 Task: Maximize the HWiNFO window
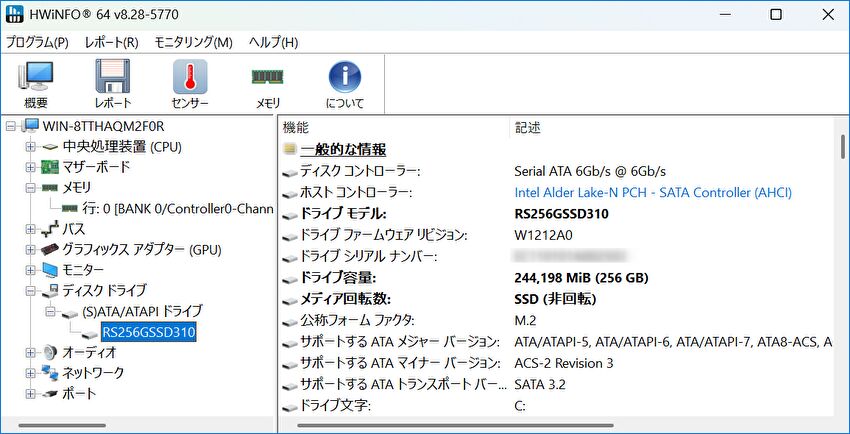click(776, 15)
